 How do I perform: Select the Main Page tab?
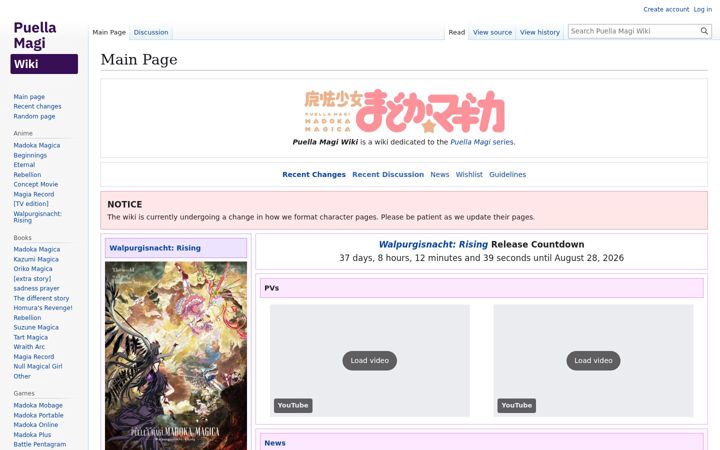click(109, 32)
